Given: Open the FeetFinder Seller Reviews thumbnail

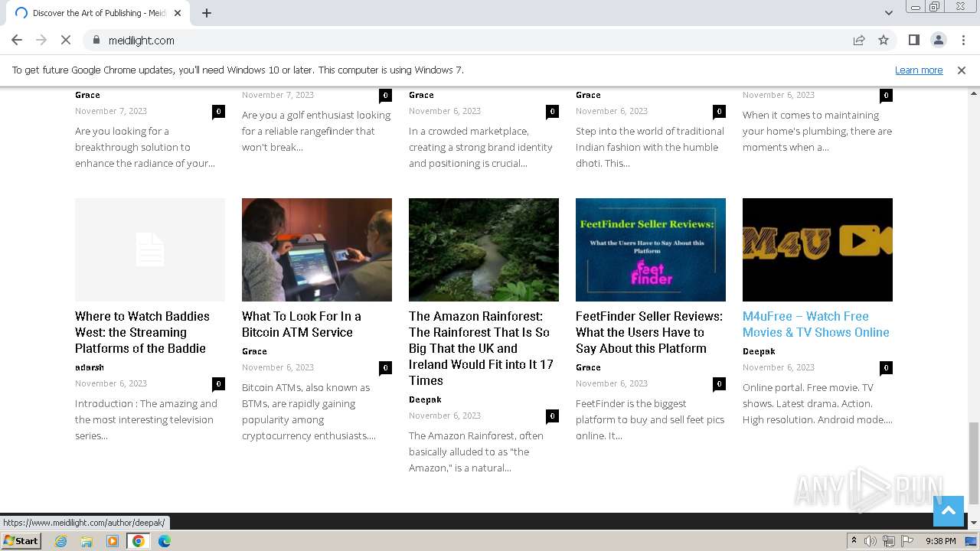Looking at the screenshot, I should tap(651, 249).
